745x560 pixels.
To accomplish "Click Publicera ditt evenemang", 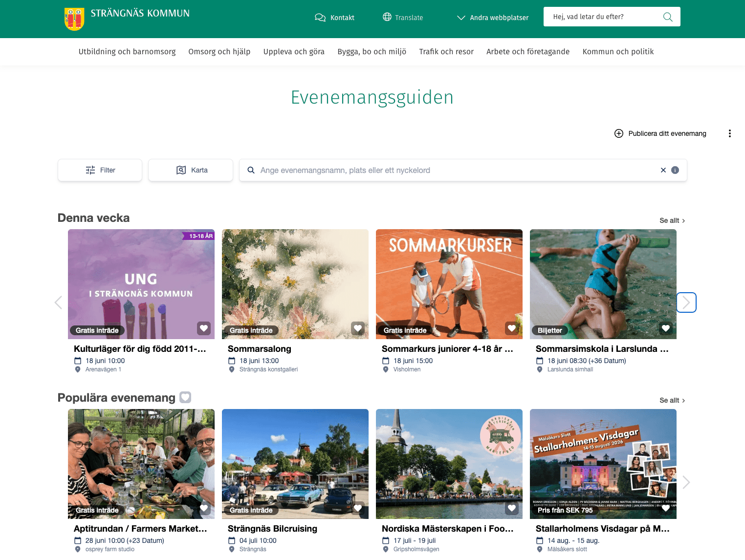I will (x=660, y=133).
